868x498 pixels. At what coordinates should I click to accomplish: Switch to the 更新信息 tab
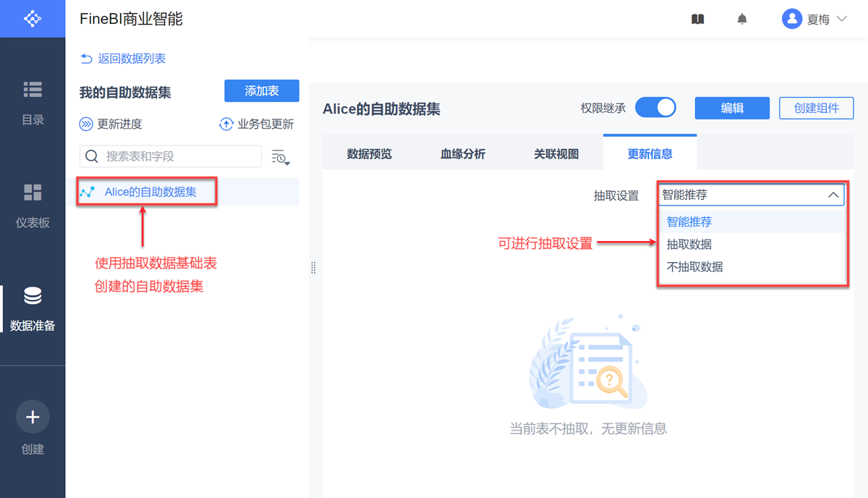coord(650,153)
